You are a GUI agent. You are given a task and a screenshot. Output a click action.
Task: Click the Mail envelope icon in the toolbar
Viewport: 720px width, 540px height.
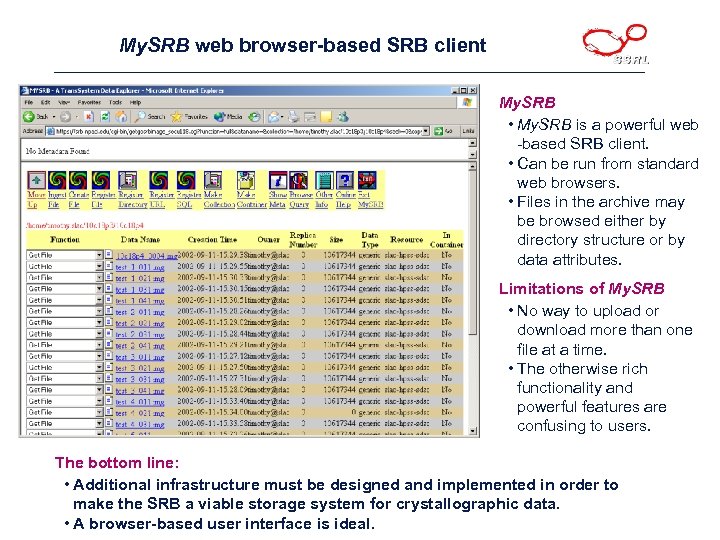tap(274, 117)
